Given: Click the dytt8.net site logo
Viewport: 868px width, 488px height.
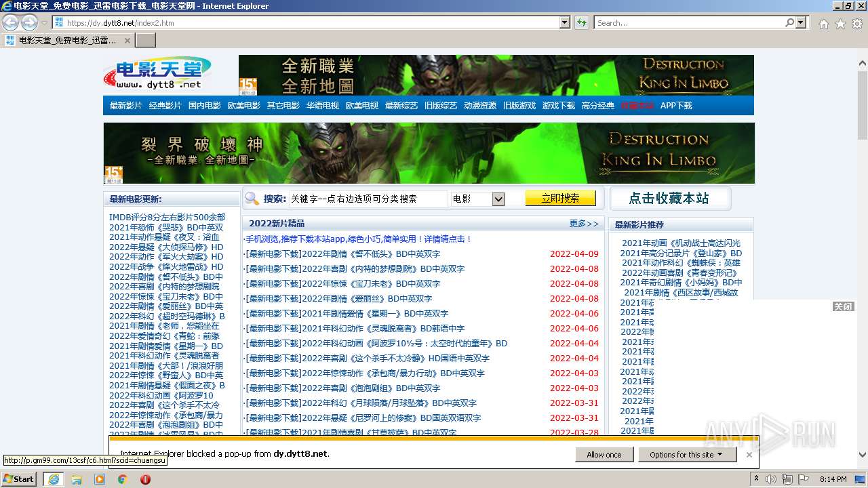Looking at the screenshot, I should [x=157, y=74].
